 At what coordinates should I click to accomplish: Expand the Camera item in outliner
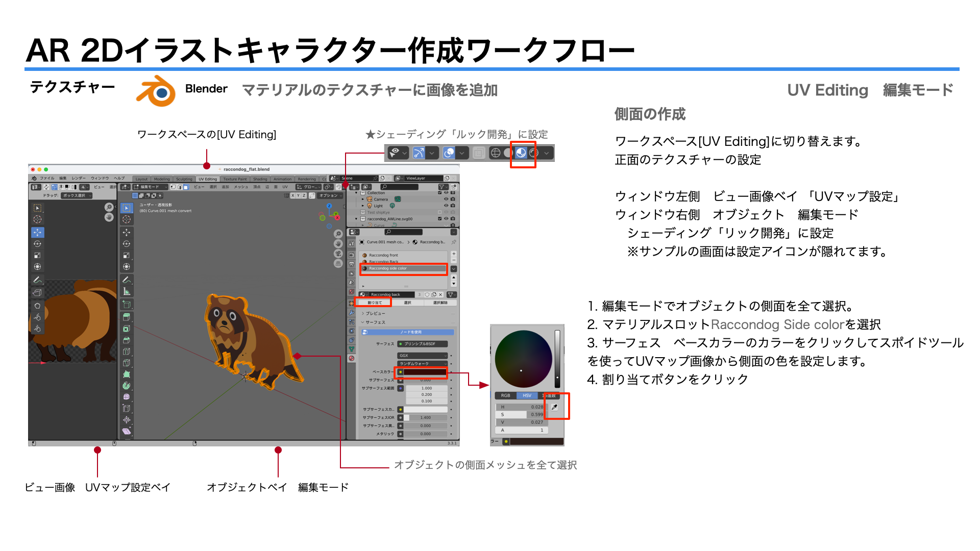click(363, 199)
